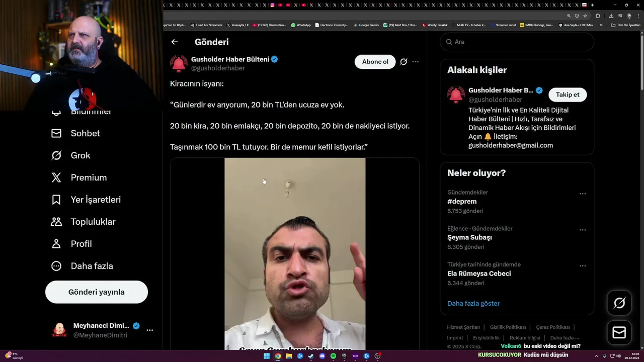Open floating messages envelope button
This screenshot has width=644, height=362.
pyautogui.click(x=619, y=333)
